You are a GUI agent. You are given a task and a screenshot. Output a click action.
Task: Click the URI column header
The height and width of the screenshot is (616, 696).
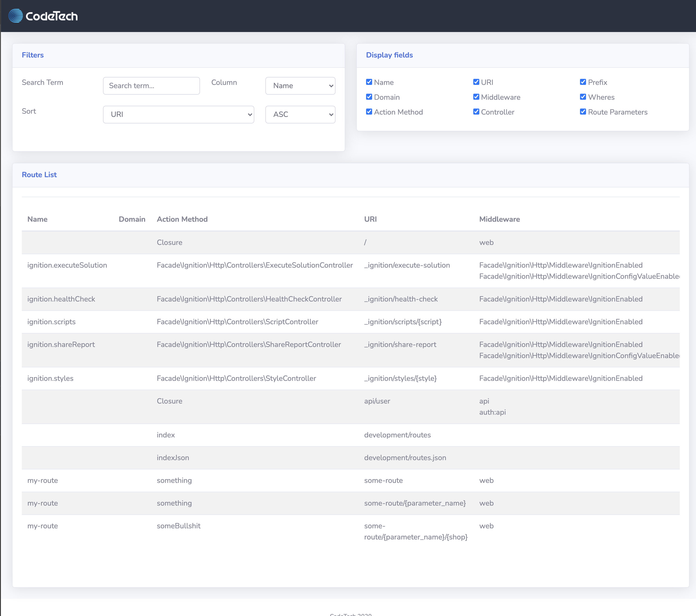pos(370,219)
